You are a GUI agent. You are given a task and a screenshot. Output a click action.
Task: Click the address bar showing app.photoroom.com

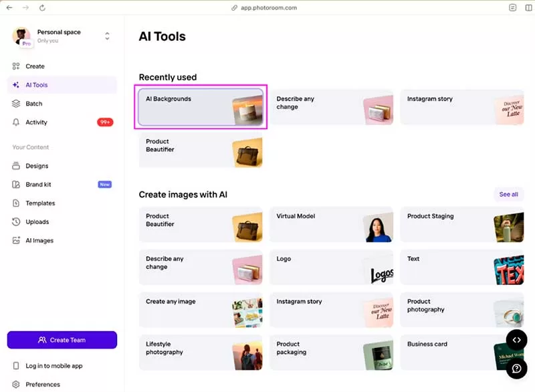pyautogui.click(x=267, y=7)
